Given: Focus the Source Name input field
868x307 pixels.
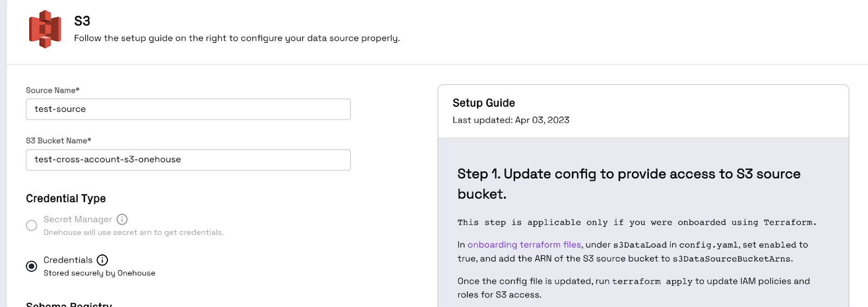Looking at the screenshot, I should [188, 109].
